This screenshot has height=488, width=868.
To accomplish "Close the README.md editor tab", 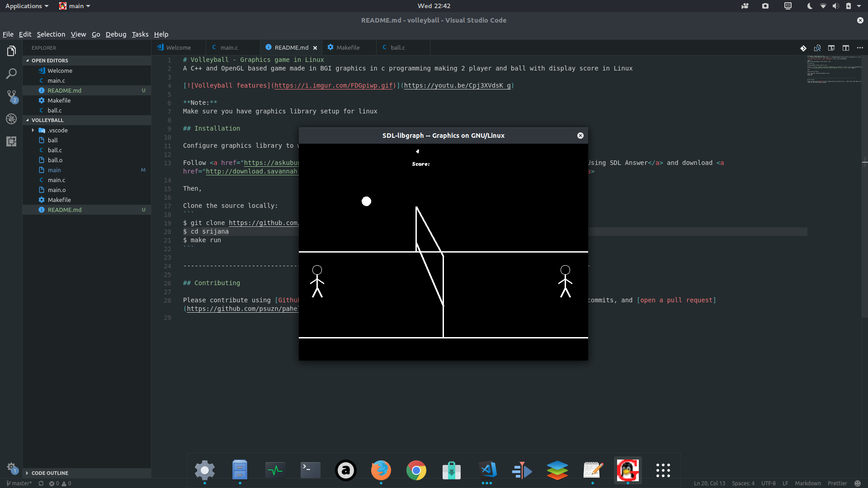I will point(315,48).
